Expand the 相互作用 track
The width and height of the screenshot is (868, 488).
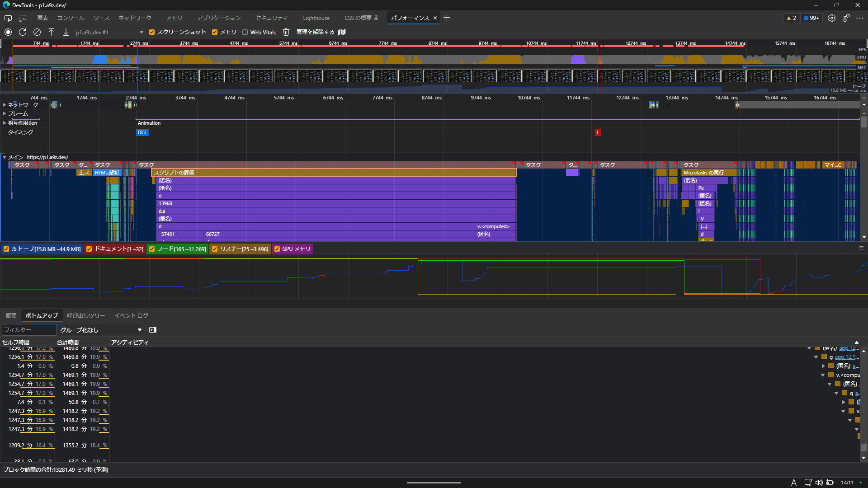(5, 123)
